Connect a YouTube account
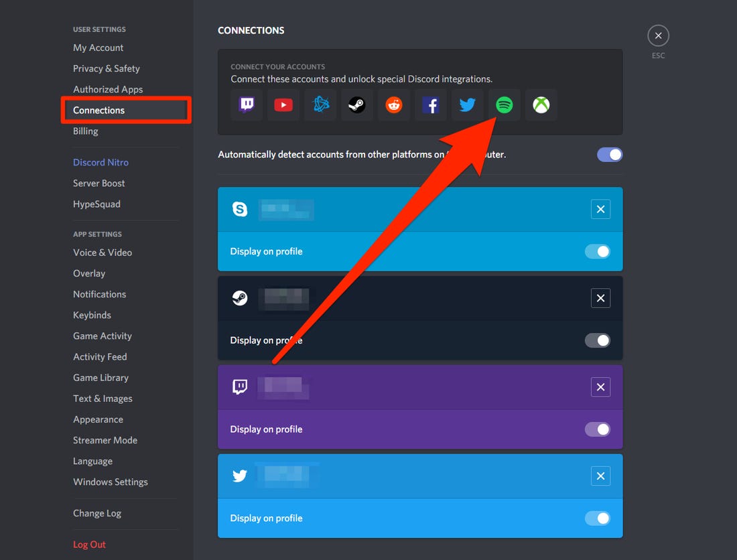This screenshot has height=560, width=737. coord(283,105)
